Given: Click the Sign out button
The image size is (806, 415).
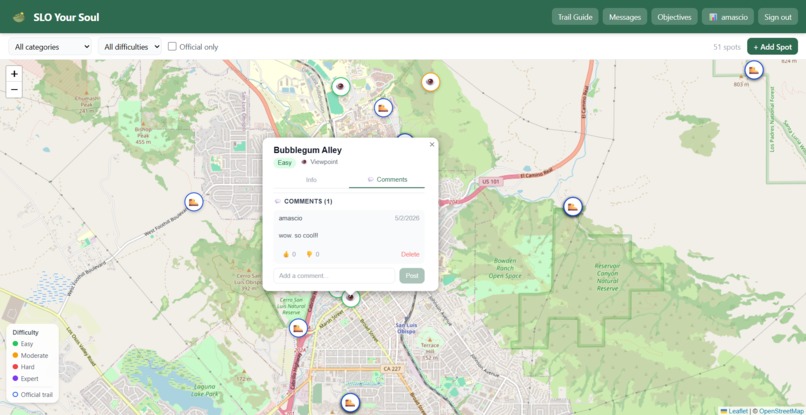Looking at the screenshot, I should [x=778, y=17].
